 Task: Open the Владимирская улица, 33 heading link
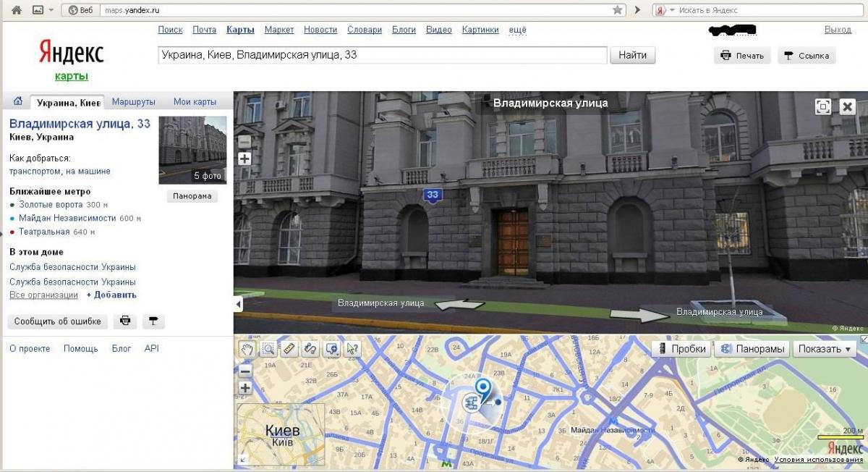(x=80, y=124)
